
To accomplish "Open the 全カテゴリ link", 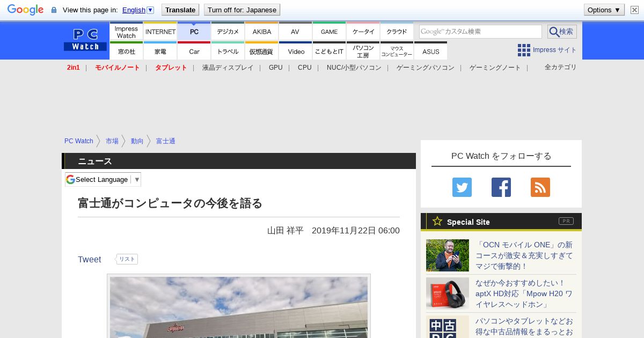I will (x=561, y=67).
